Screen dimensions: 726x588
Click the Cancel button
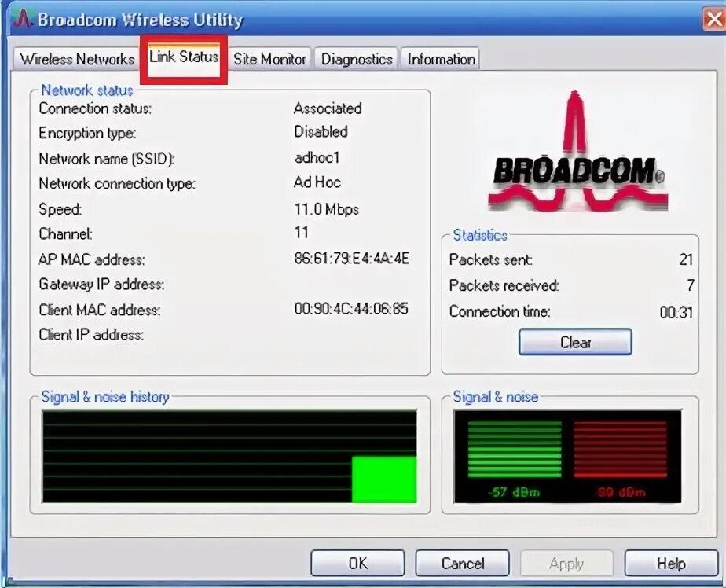pos(463,564)
